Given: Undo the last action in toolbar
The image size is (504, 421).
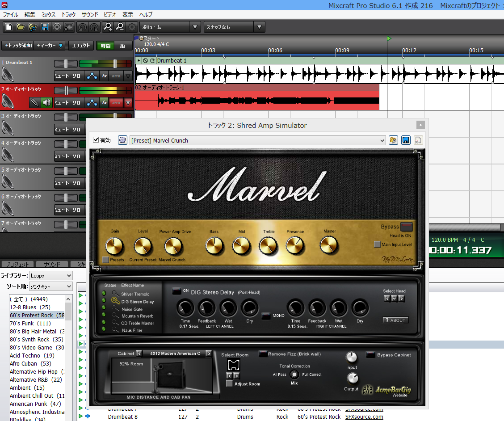Looking at the screenshot, I should 82,27.
